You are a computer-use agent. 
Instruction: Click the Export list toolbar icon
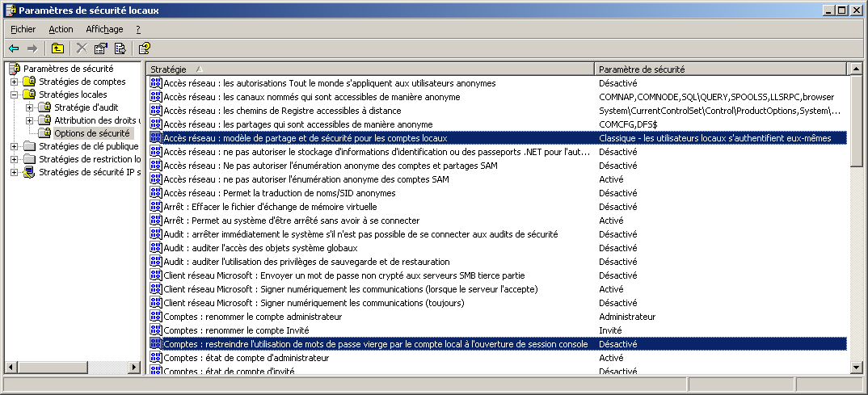120,48
